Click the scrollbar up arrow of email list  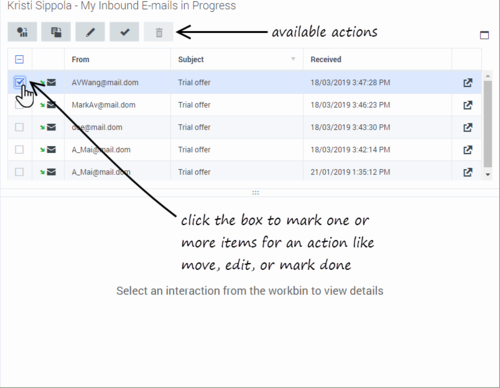488,76
